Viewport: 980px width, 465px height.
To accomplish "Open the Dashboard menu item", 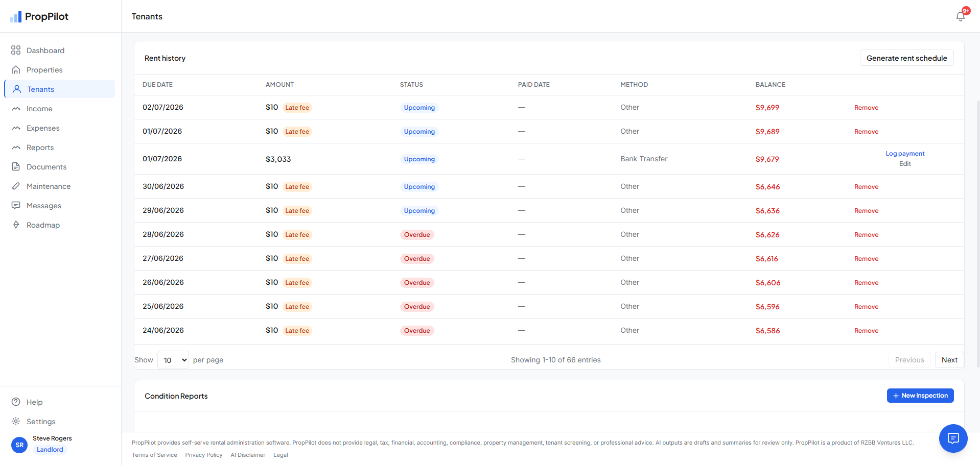I will point(59,50).
